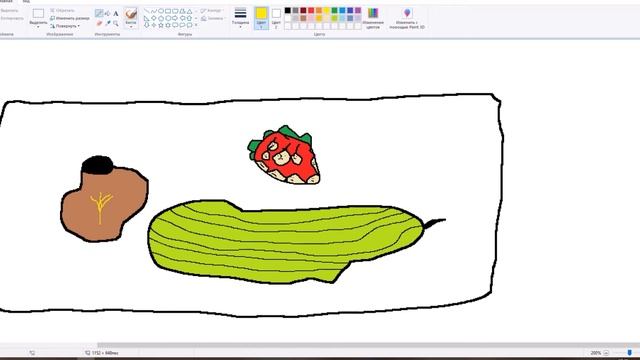Choose the Rectangle shape
Viewport: 640px width, 360px height.
pyautogui.click(x=168, y=11)
